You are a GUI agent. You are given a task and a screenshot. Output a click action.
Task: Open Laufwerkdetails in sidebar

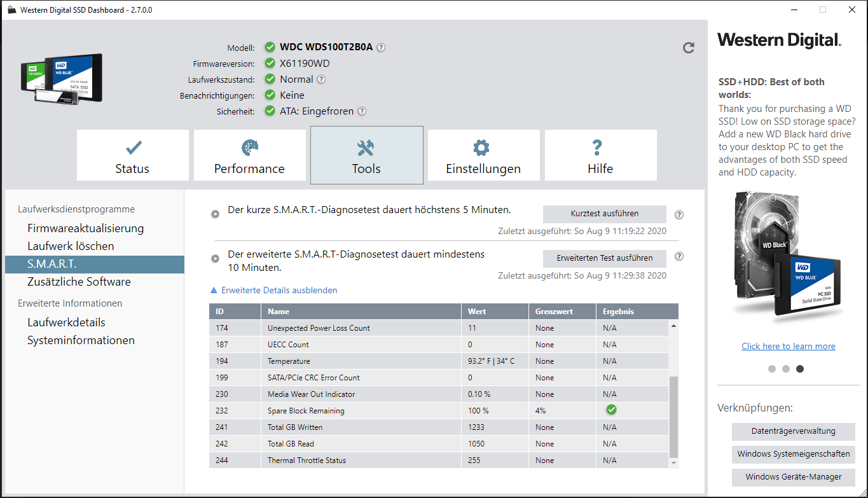coord(66,322)
